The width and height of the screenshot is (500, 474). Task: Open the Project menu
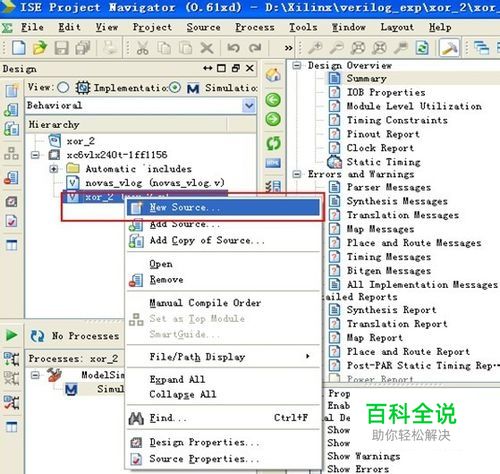pos(152,27)
